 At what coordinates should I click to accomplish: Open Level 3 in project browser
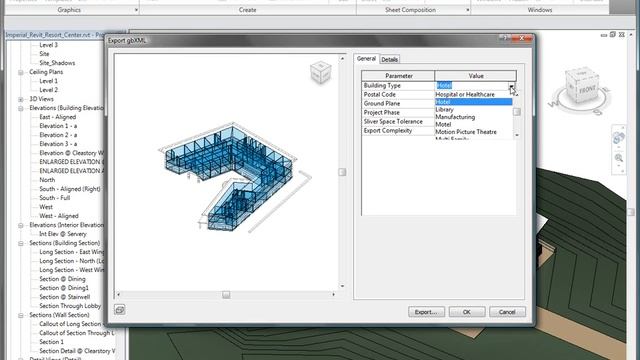[49, 45]
